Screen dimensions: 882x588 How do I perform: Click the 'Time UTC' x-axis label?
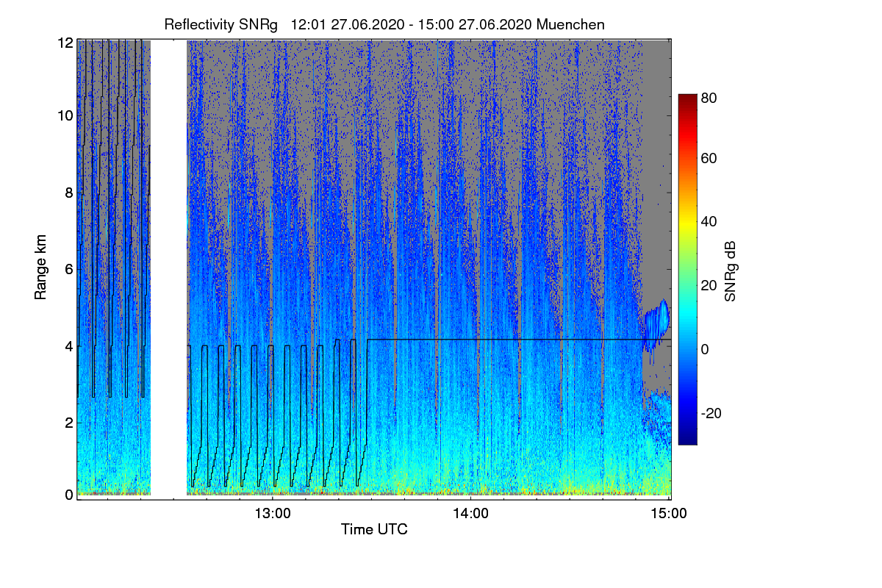click(374, 529)
